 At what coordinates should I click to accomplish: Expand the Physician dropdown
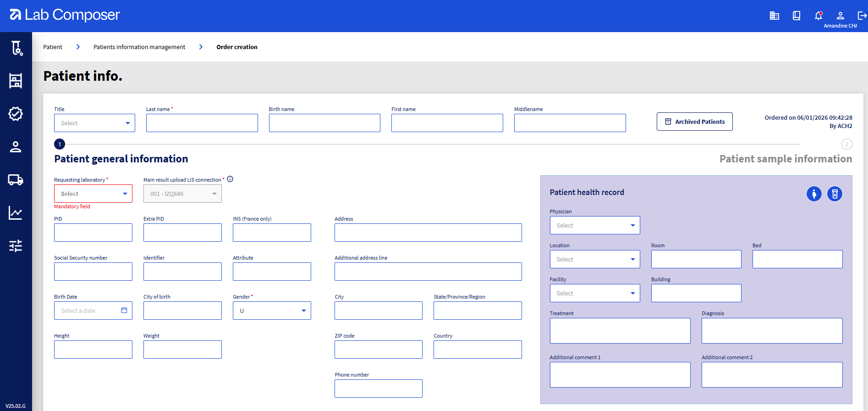tap(594, 225)
